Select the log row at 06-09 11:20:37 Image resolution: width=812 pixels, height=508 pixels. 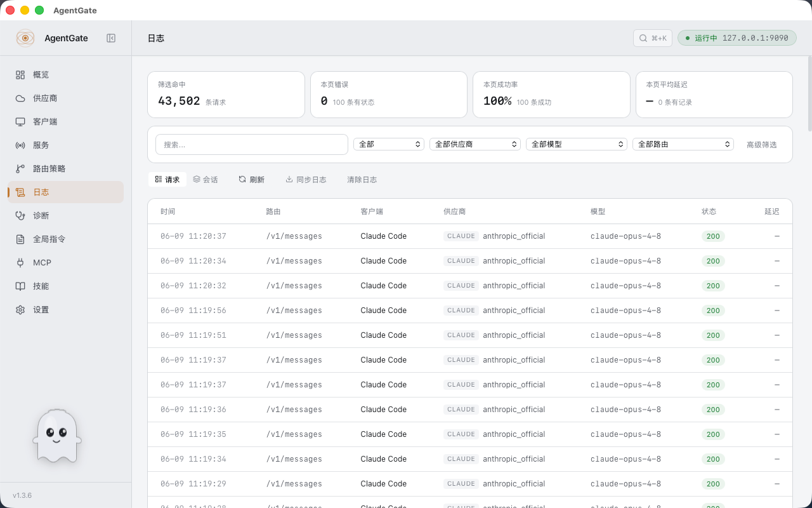pos(470,236)
